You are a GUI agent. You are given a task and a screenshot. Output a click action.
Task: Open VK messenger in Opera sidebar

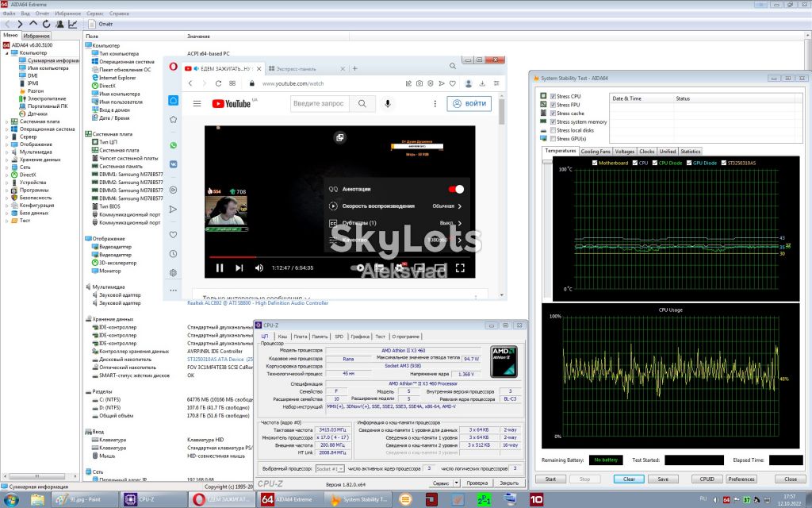(174, 164)
